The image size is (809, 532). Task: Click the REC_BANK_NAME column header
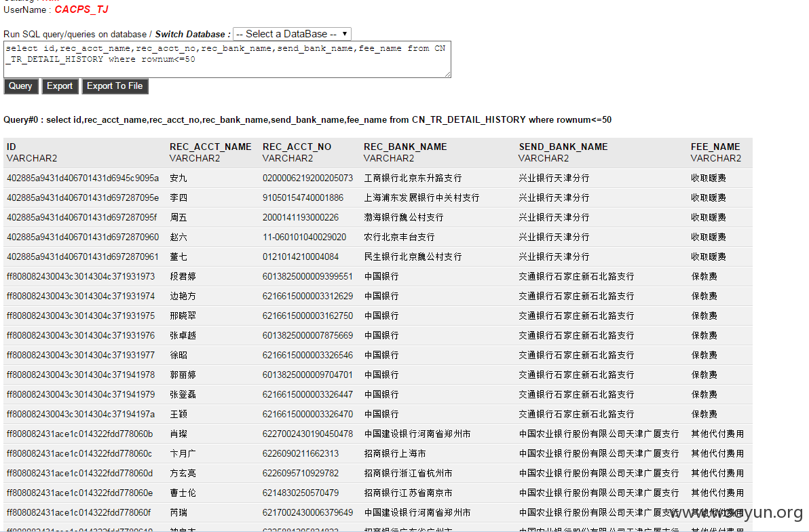(x=405, y=147)
